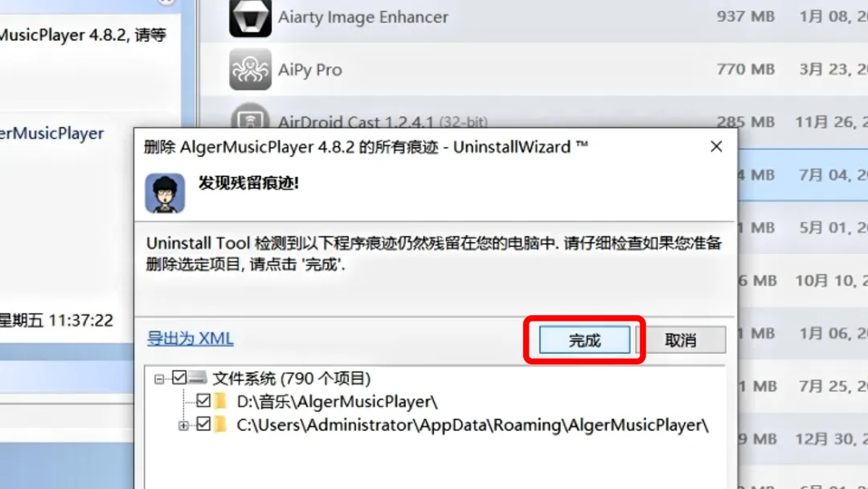The width and height of the screenshot is (868, 489).
Task: Click the file system drive icon
Action: [x=198, y=378]
